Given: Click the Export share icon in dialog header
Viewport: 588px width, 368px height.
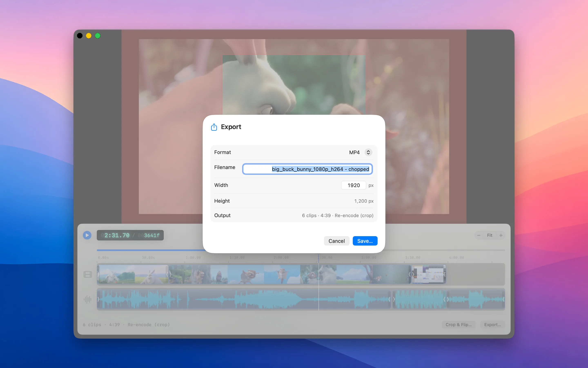Looking at the screenshot, I should (214, 127).
